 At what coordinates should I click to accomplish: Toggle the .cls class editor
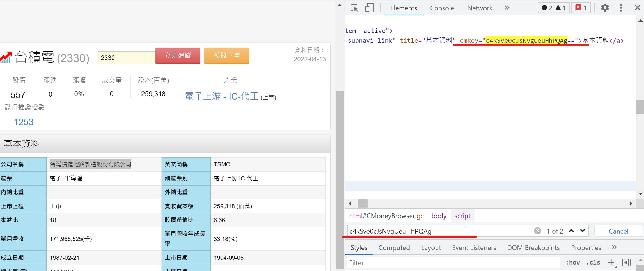click(x=593, y=263)
